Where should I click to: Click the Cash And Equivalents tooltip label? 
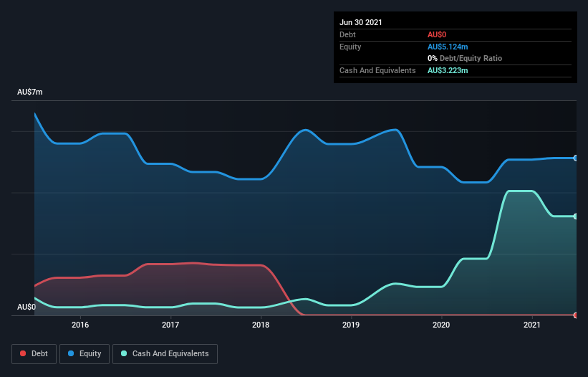[x=377, y=70]
